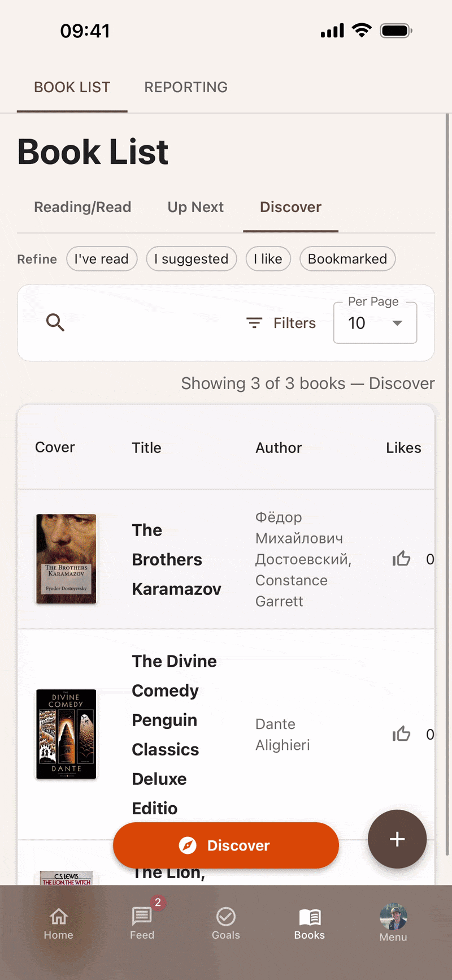Click the Book List heading
Image resolution: width=452 pixels, height=980 pixels.
[x=93, y=152]
